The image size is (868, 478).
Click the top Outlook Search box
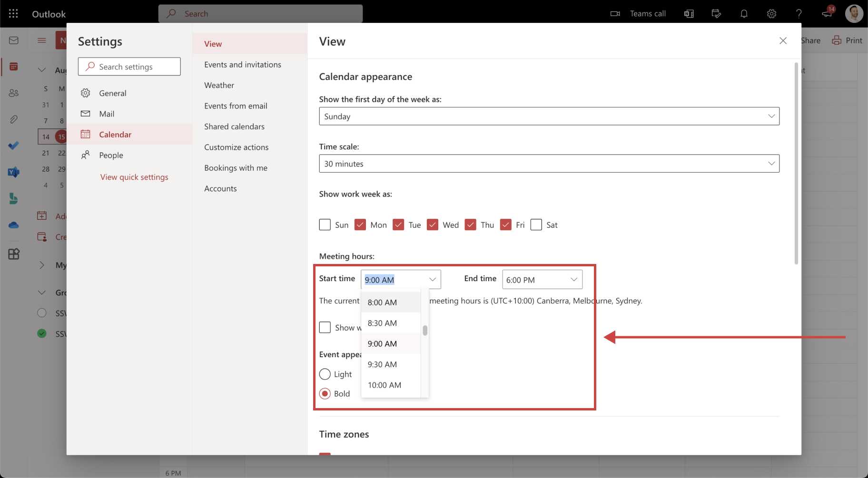pos(260,14)
